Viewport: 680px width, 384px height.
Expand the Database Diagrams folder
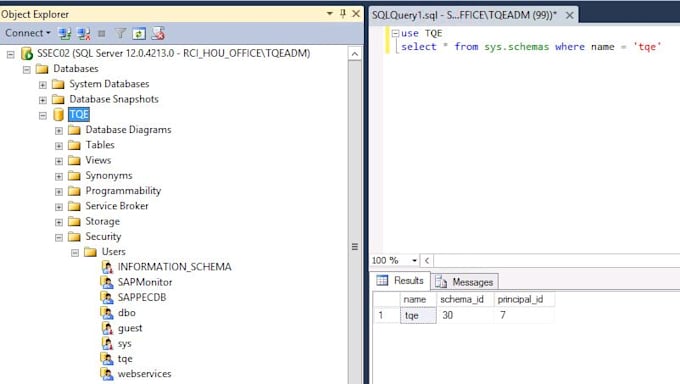pos(59,131)
